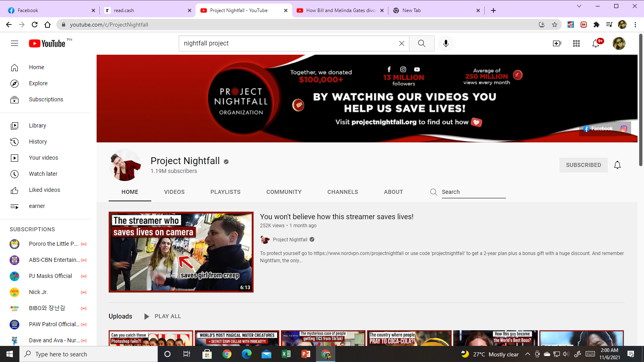The height and width of the screenshot is (362, 644).
Task: Open Explore in the sidebar
Action: point(45,83)
